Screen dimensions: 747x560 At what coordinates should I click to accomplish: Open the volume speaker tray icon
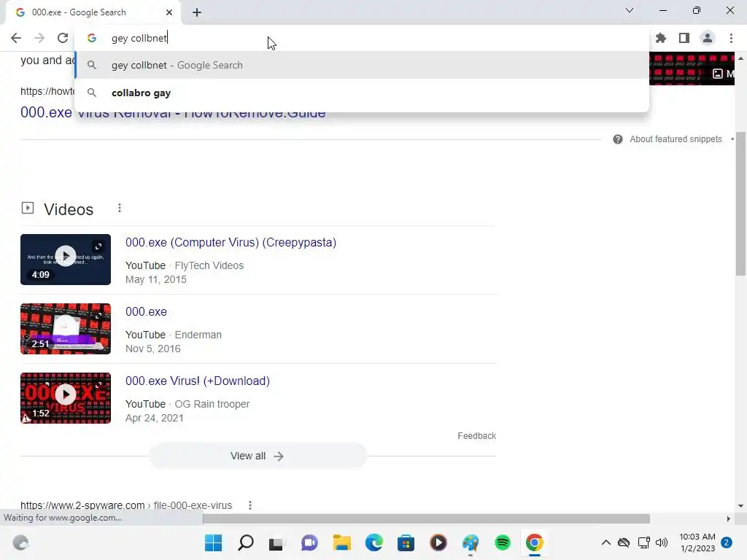[x=662, y=542]
